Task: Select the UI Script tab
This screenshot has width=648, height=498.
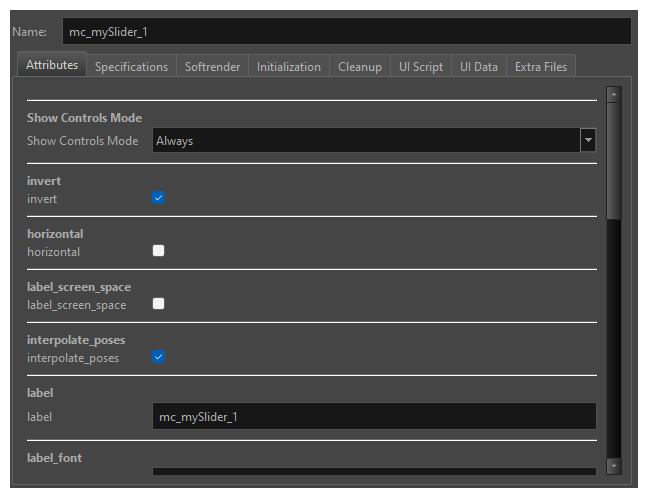Action: point(421,67)
